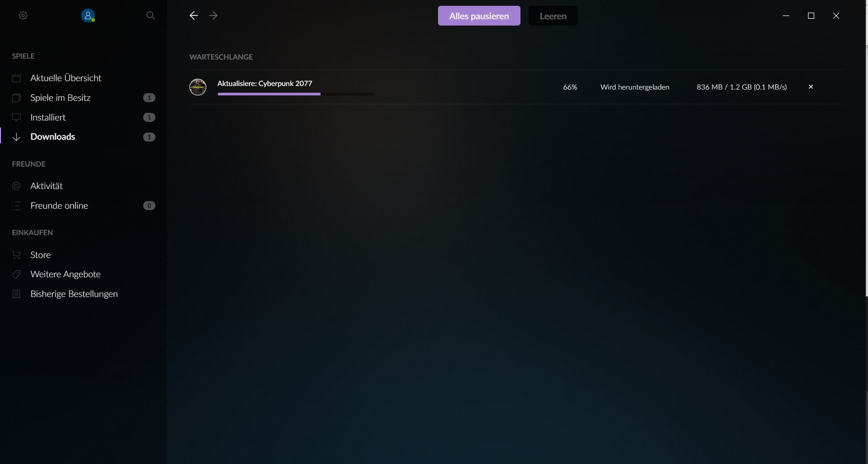Maximize the window

[811, 16]
